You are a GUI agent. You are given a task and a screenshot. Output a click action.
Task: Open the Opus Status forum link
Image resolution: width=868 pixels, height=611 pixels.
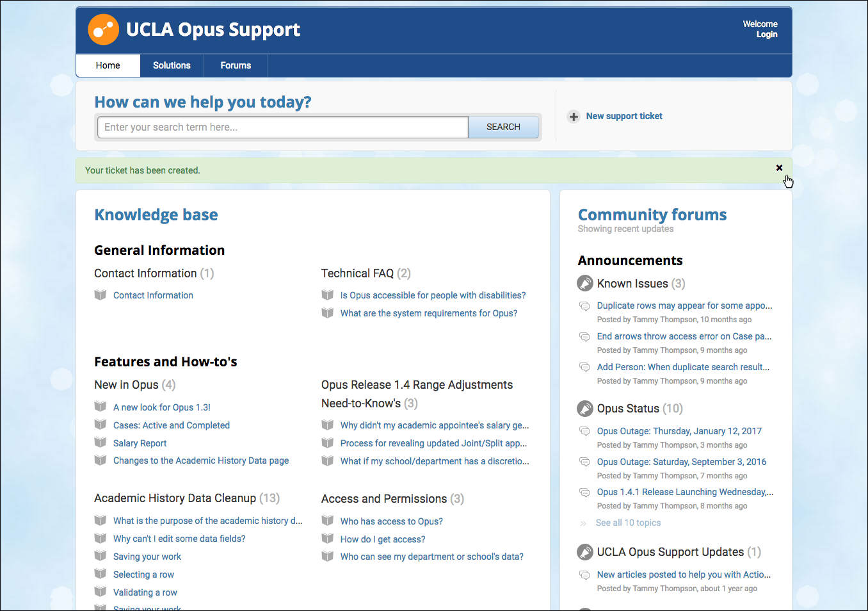pyautogui.click(x=628, y=409)
